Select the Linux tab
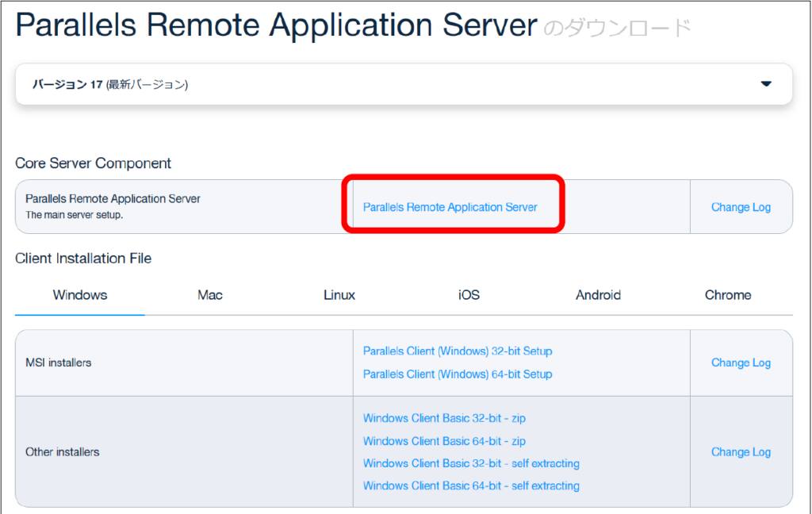 [339, 295]
